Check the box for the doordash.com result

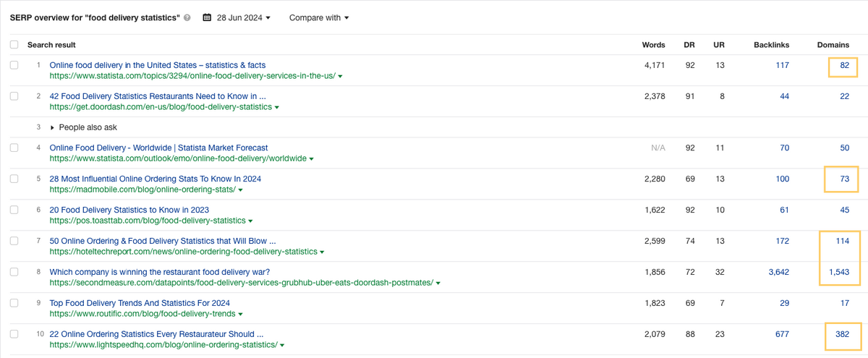(x=14, y=96)
